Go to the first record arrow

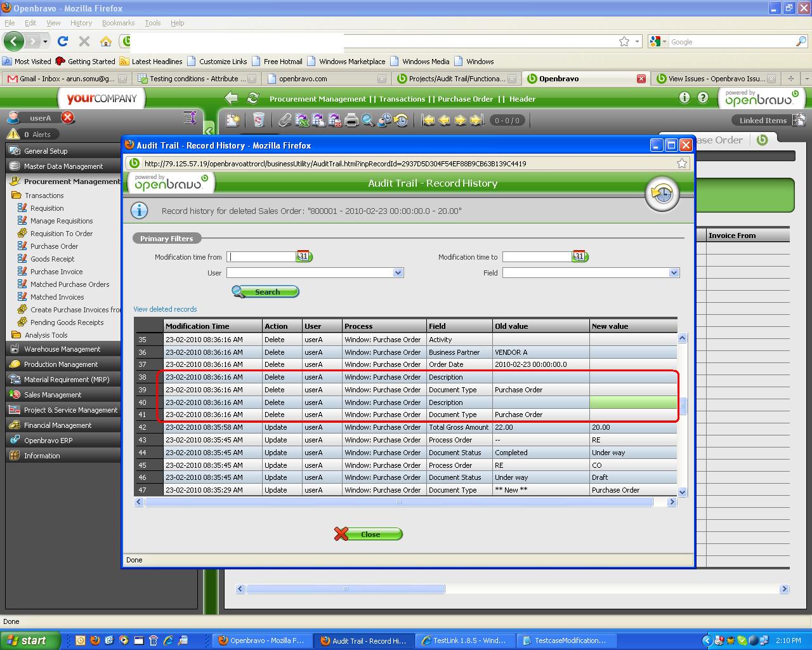pyautogui.click(x=428, y=120)
